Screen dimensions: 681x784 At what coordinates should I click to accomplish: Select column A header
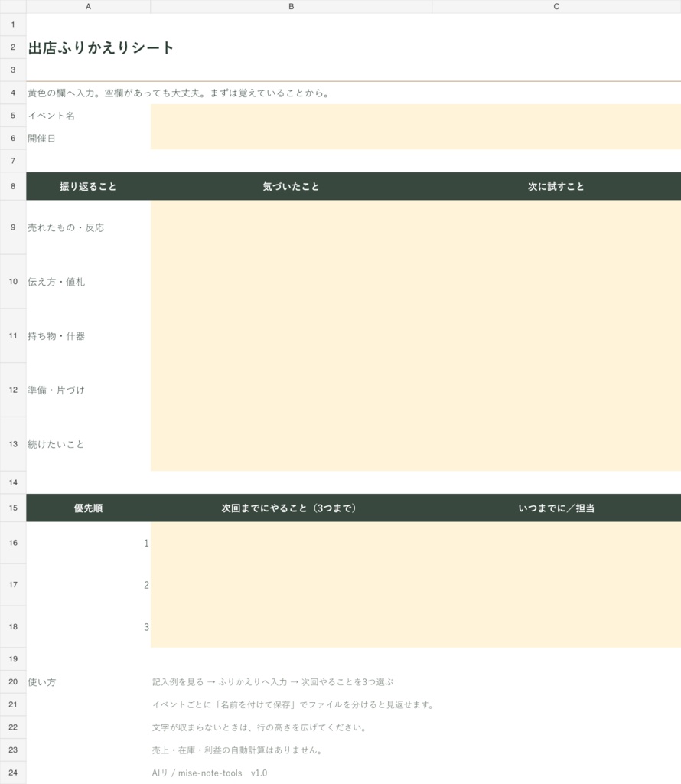click(88, 6)
